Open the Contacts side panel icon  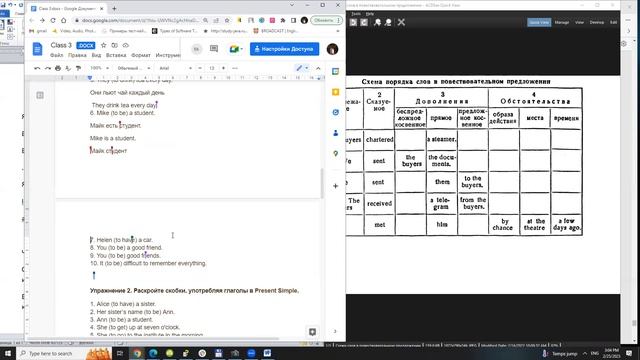tap(336, 133)
